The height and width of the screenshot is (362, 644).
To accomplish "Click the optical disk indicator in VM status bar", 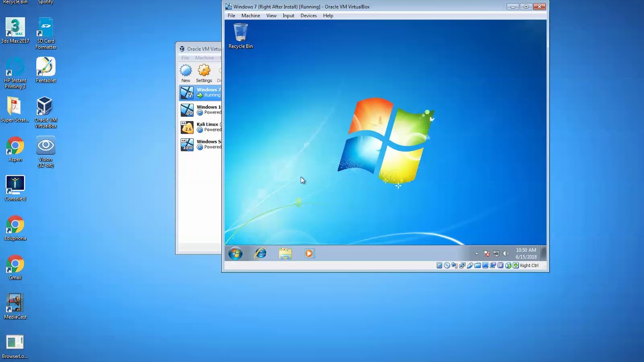I will (x=447, y=265).
